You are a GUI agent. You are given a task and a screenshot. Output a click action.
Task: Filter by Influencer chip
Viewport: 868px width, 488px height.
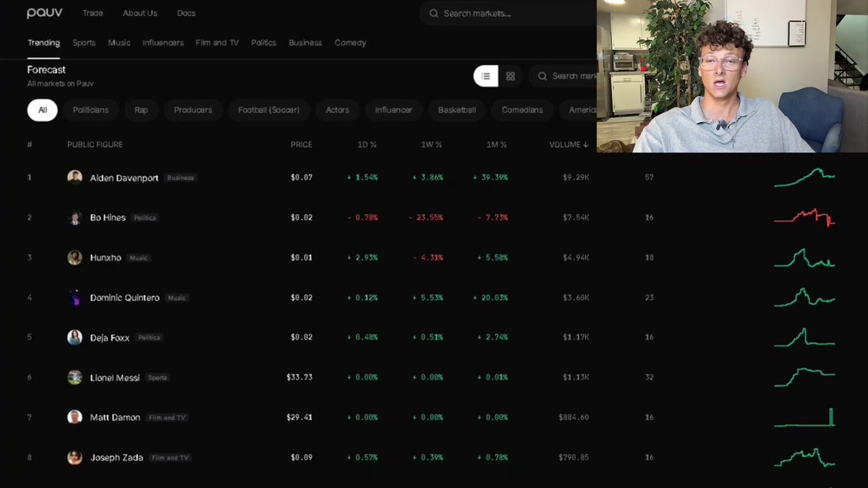point(393,110)
